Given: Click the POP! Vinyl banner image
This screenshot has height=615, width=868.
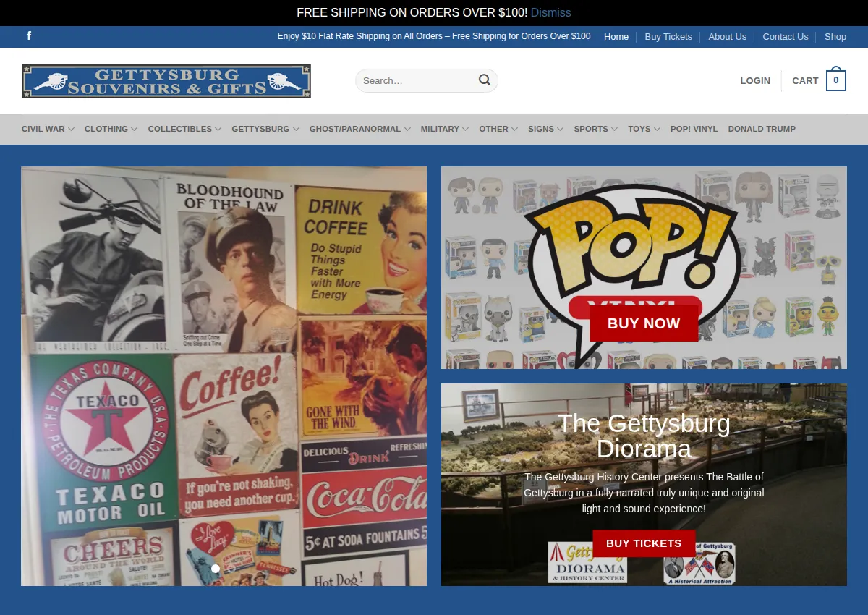Looking at the screenshot, I should coord(644,268).
